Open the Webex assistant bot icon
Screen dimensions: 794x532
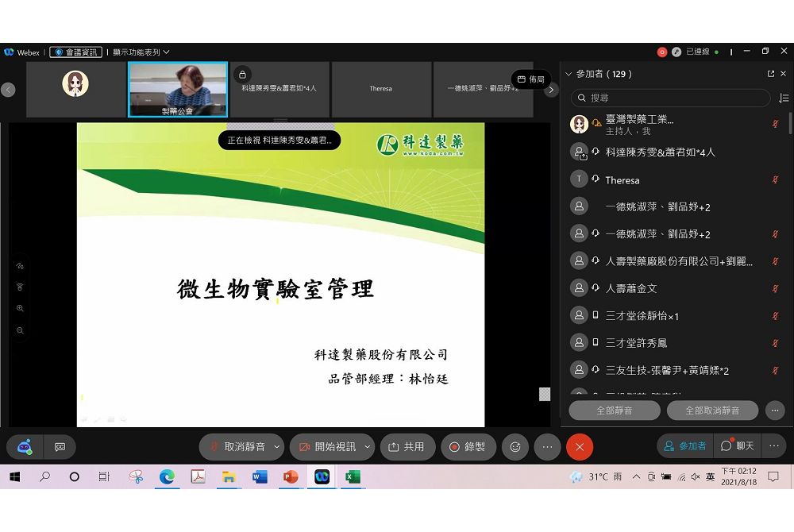pos(25,447)
